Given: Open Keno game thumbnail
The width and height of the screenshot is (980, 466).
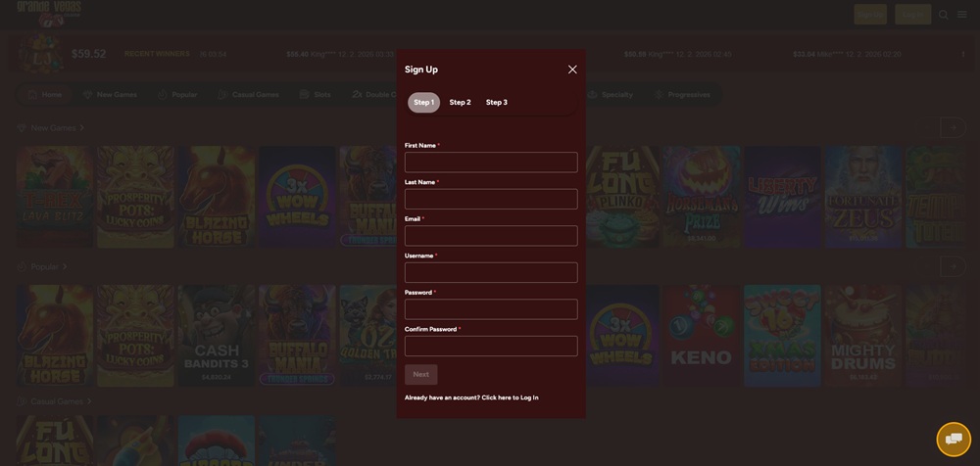Looking at the screenshot, I should click(702, 336).
